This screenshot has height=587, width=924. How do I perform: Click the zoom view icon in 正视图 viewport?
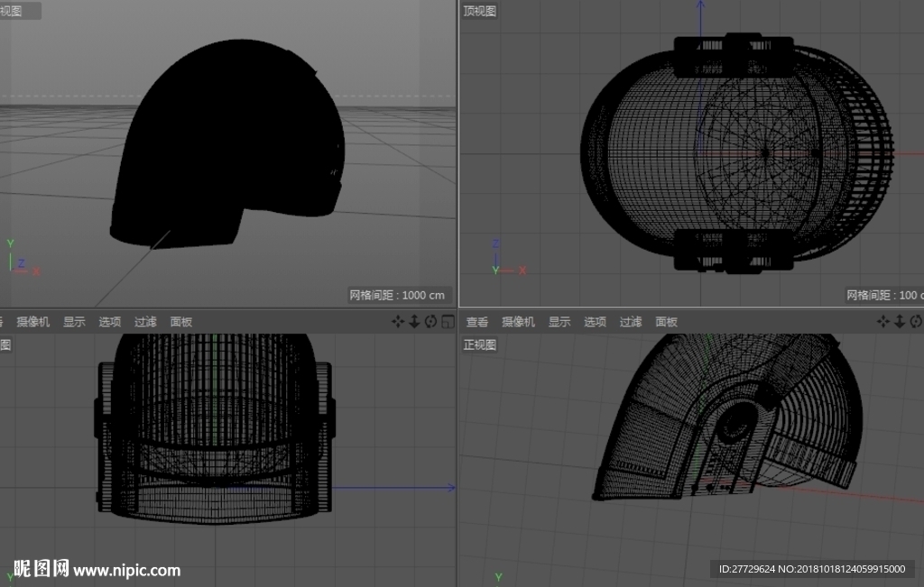tap(900, 322)
